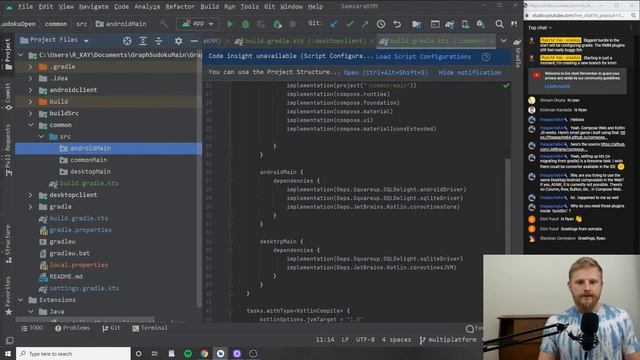Open the Tools menu
Image resolution: width=640 pixels, height=360 pixels.
click(249, 7)
